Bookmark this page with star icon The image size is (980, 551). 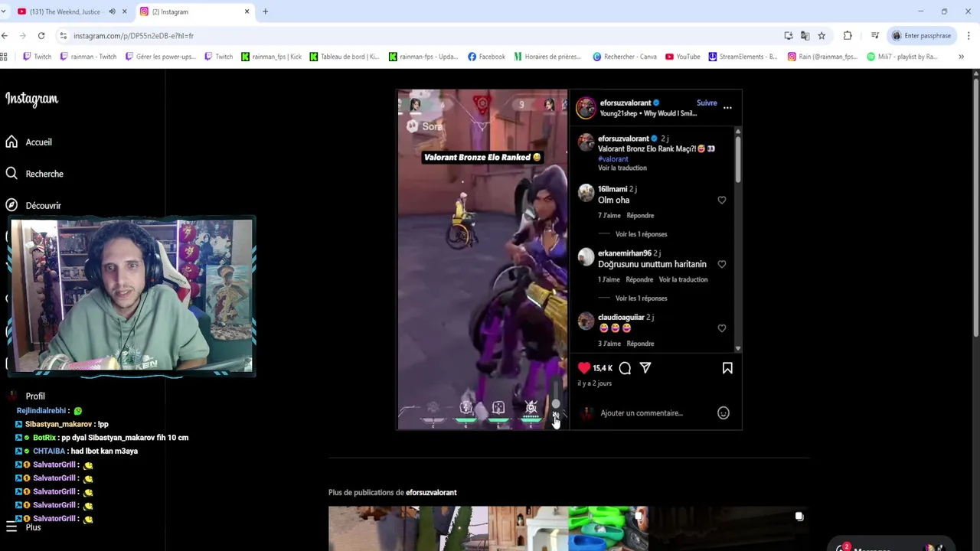point(822,36)
